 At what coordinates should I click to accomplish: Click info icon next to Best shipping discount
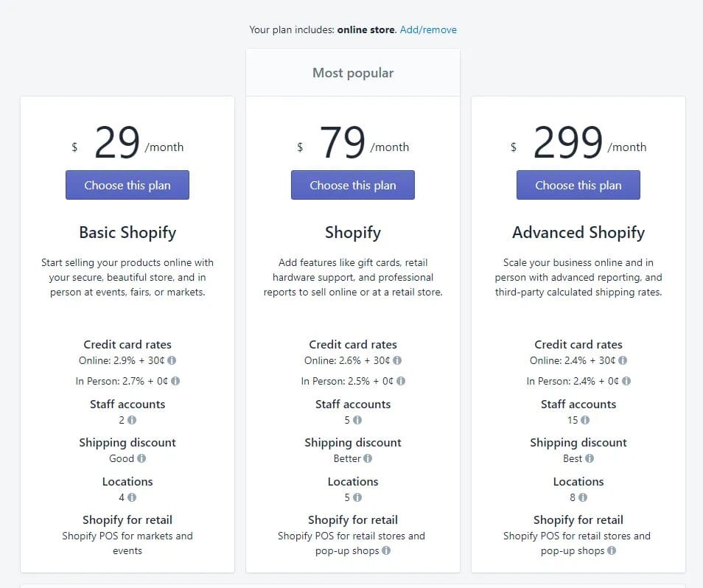590,458
